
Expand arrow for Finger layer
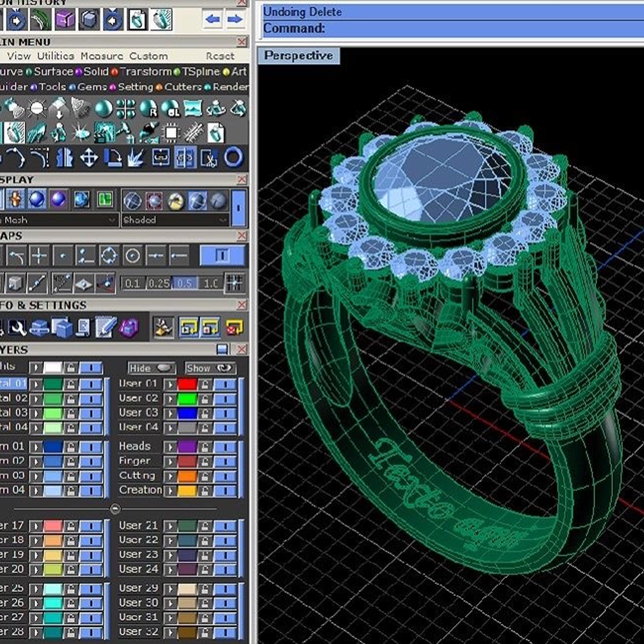pos(170,462)
